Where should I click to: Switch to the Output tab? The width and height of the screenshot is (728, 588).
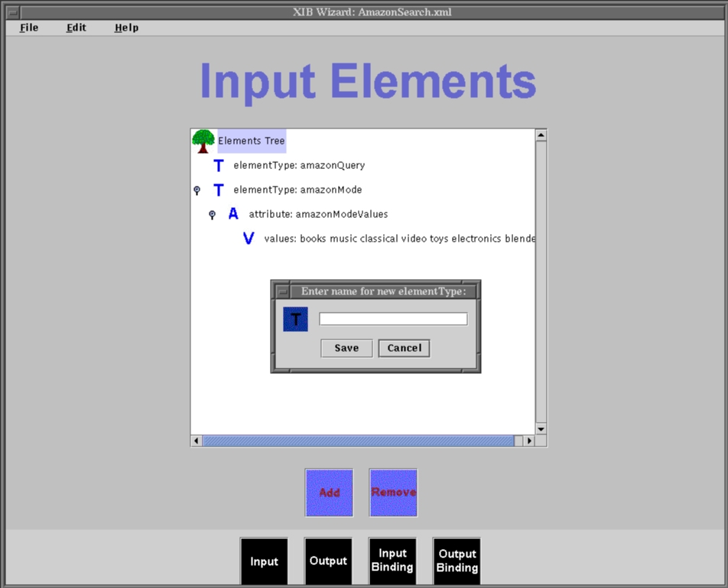coord(328,561)
